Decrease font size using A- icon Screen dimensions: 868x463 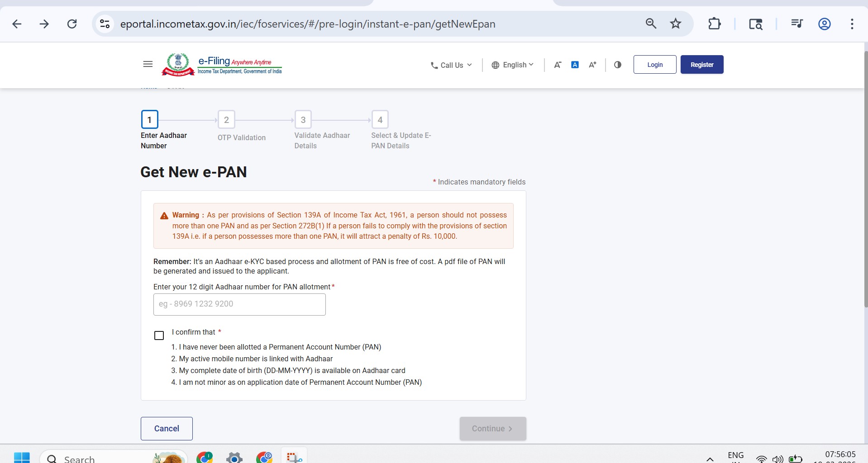[x=557, y=65]
